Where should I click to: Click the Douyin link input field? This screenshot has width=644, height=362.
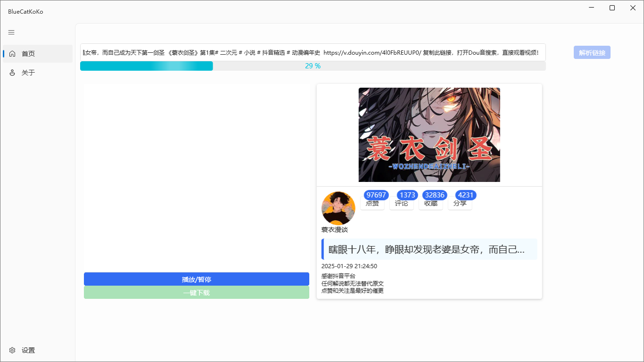[x=313, y=52]
